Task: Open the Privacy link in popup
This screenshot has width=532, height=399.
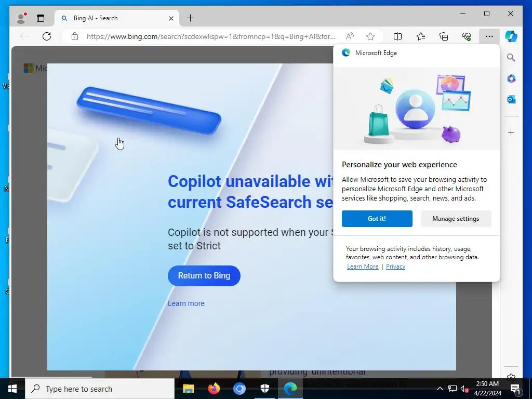Action: coord(395,267)
